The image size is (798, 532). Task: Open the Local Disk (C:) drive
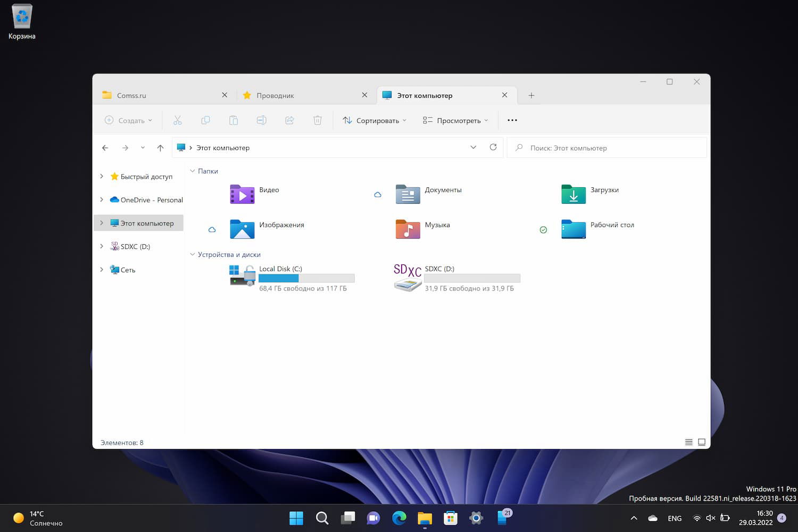tap(280, 269)
